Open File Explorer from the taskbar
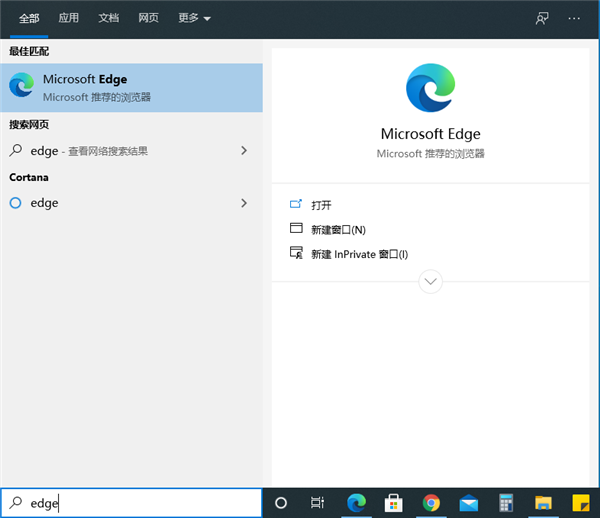This screenshot has height=518, width=600. click(543, 503)
